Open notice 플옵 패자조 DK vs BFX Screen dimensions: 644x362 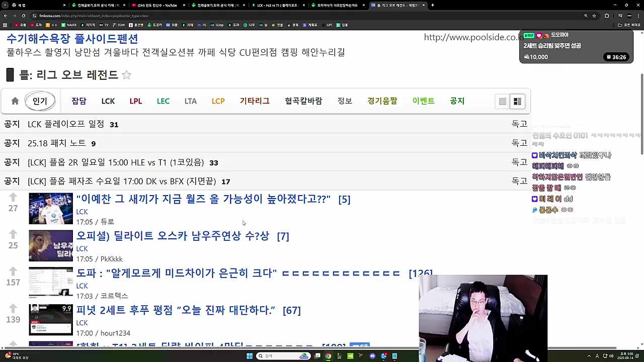[122, 181]
